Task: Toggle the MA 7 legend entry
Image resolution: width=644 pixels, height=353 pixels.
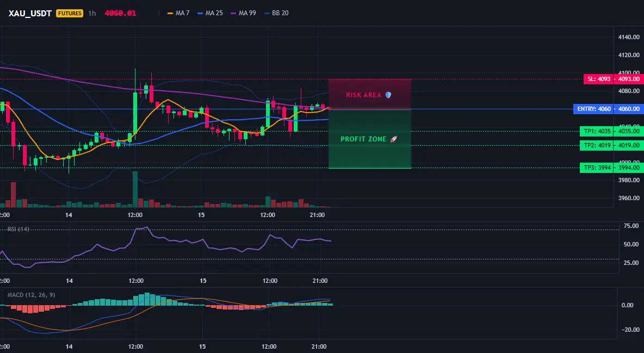Action: pos(178,13)
